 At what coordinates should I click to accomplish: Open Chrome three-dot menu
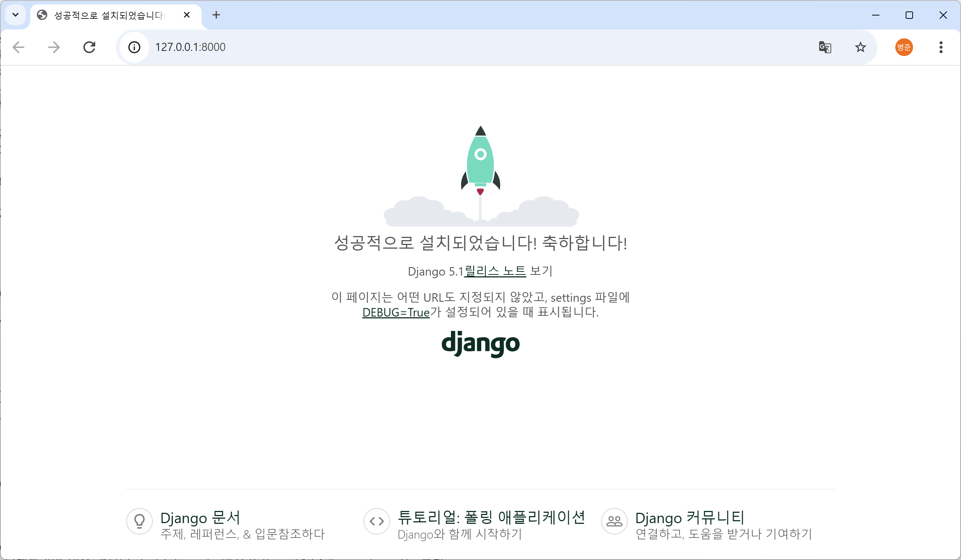941,47
